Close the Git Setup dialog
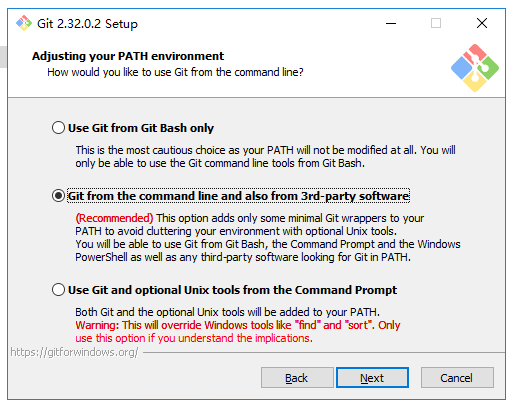514x405 pixels. click(482, 23)
